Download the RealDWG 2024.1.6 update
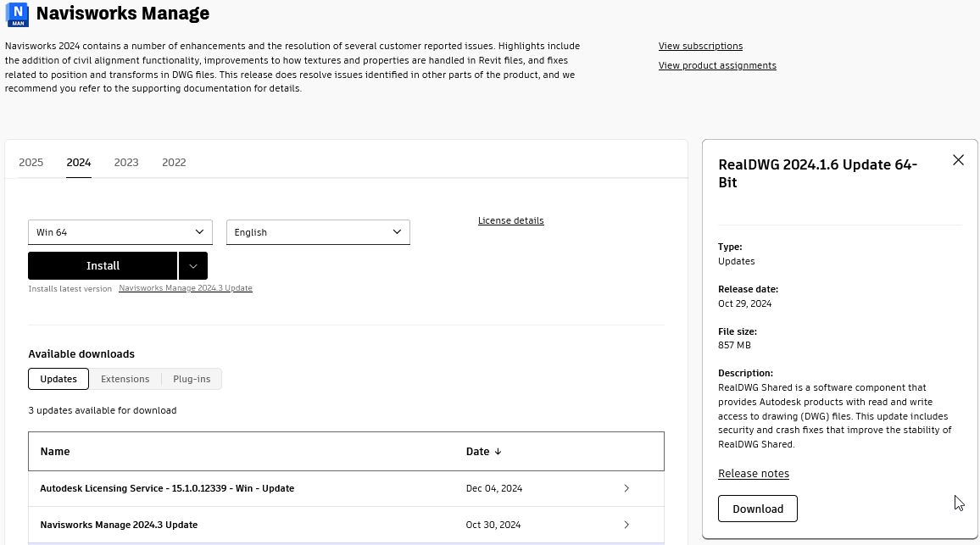Viewport: 980px width, 545px height. [757, 509]
